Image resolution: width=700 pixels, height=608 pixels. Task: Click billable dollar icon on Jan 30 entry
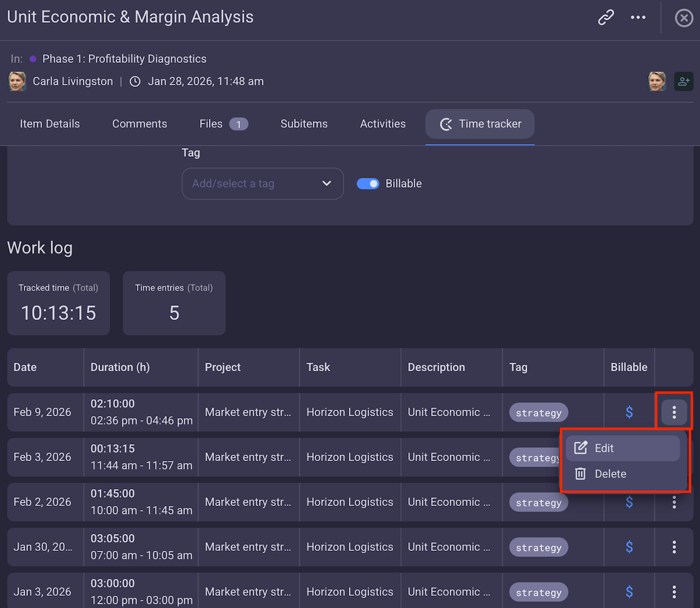(629, 547)
